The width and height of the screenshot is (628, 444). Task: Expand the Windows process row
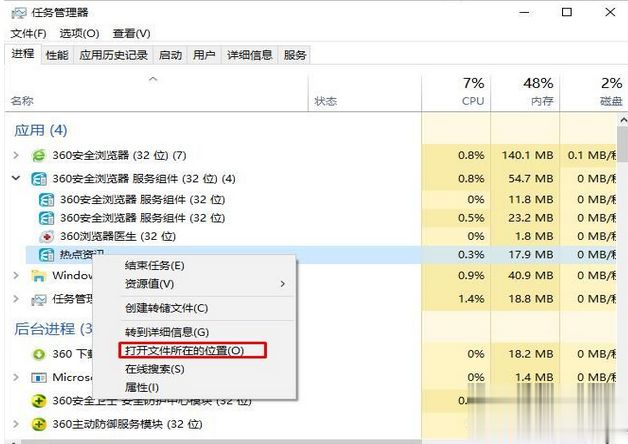[16, 275]
